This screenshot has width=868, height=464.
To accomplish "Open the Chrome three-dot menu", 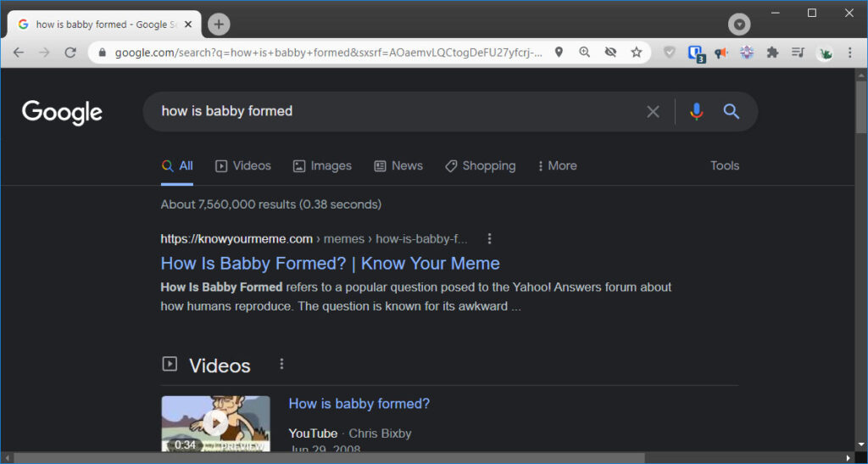I will (x=849, y=53).
